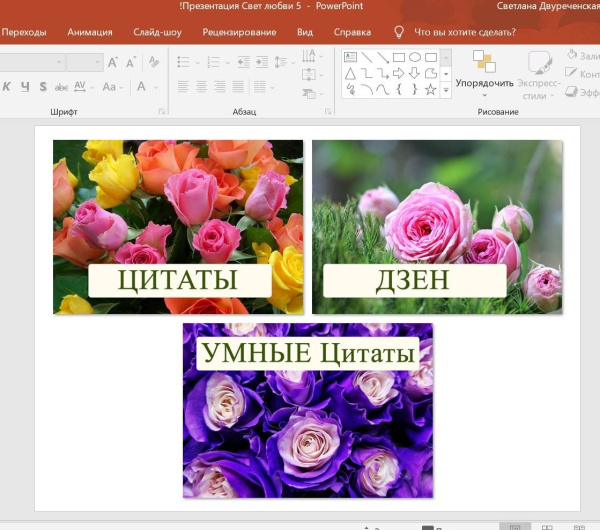This screenshot has height=530, width=600.
Task: Open the Рецензирование tab
Action: point(239,32)
